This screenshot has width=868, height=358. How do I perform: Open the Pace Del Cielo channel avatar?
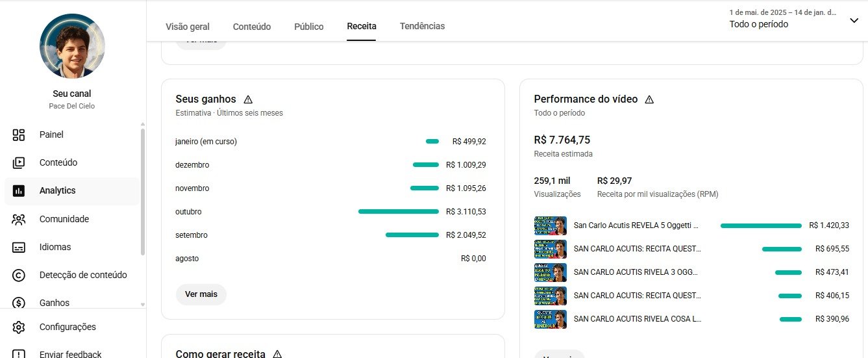pyautogui.click(x=72, y=46)
